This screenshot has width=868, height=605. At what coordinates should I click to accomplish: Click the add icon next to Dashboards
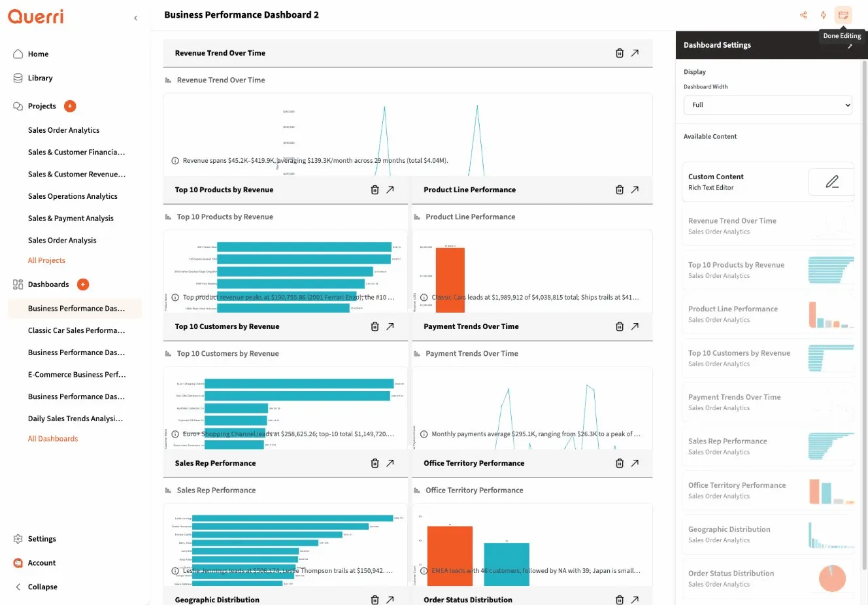(82, 284)
